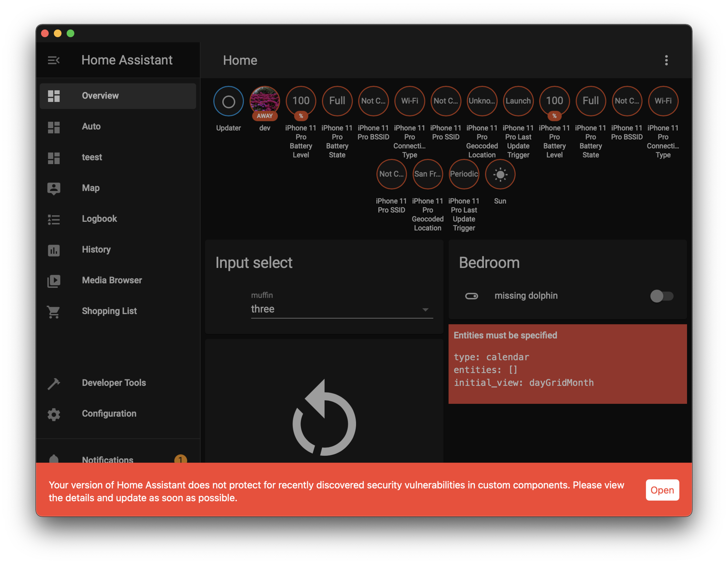Open Configuration via gear icon
Image resolution: width=728 pixels, height=564 pixels.
click(54, 414)
